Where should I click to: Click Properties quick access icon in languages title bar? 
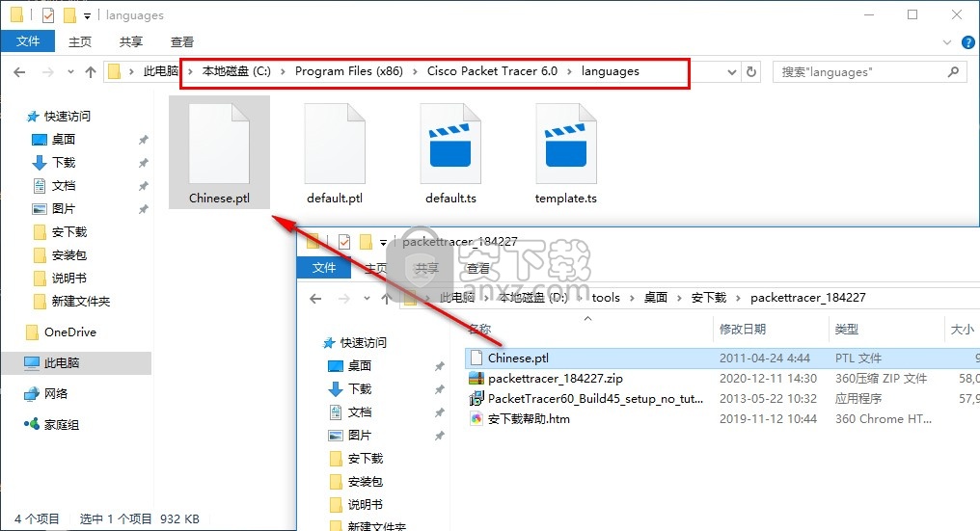tap(48, 15)
